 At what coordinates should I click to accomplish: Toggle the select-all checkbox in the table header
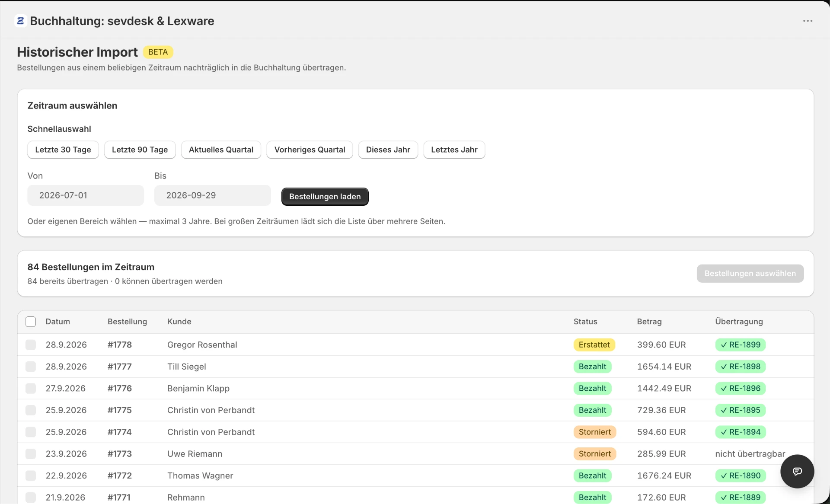point(31,322)
